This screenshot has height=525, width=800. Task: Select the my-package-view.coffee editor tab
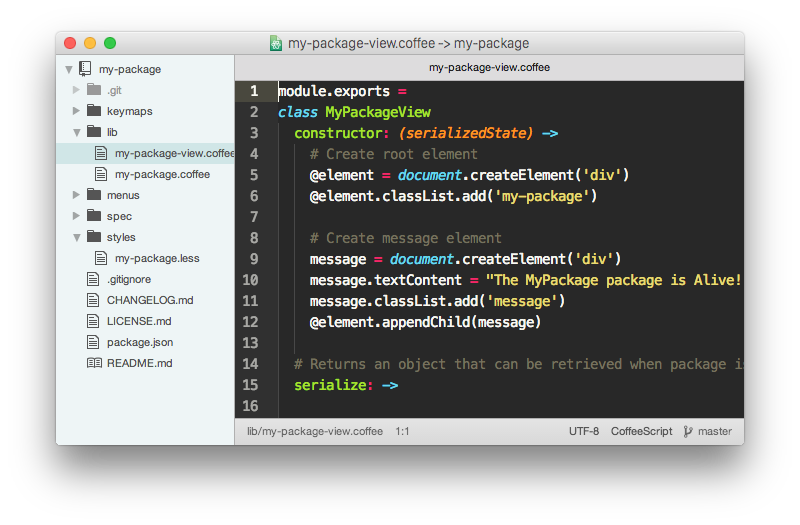tap(489, 68)
